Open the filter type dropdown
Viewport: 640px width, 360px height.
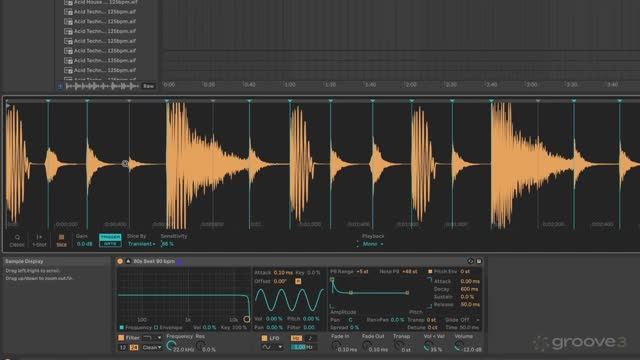pyautogui.click(x=152, y=338)
